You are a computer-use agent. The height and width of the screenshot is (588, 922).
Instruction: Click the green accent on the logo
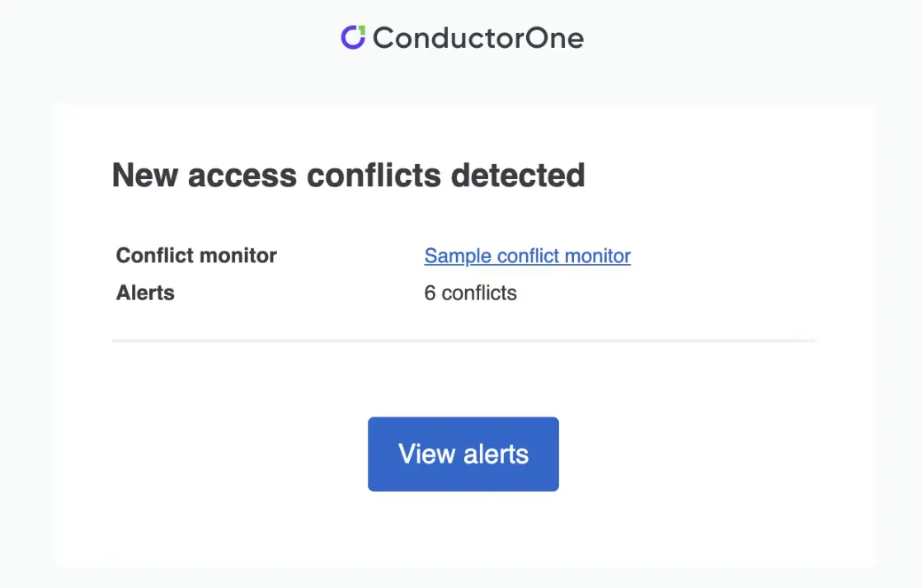[x=360, y=30]
